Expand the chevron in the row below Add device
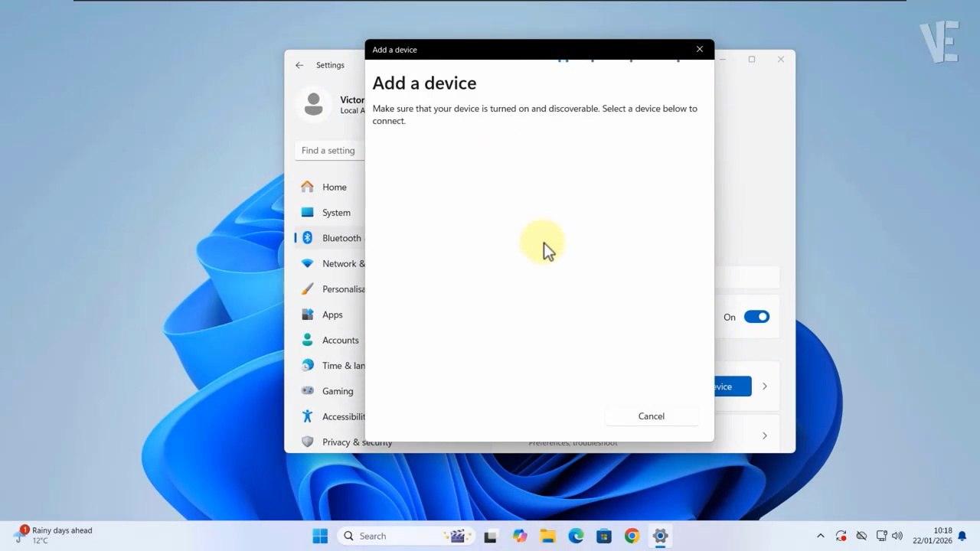The width and height of the screenshot is (980, 551). [764, 435]
